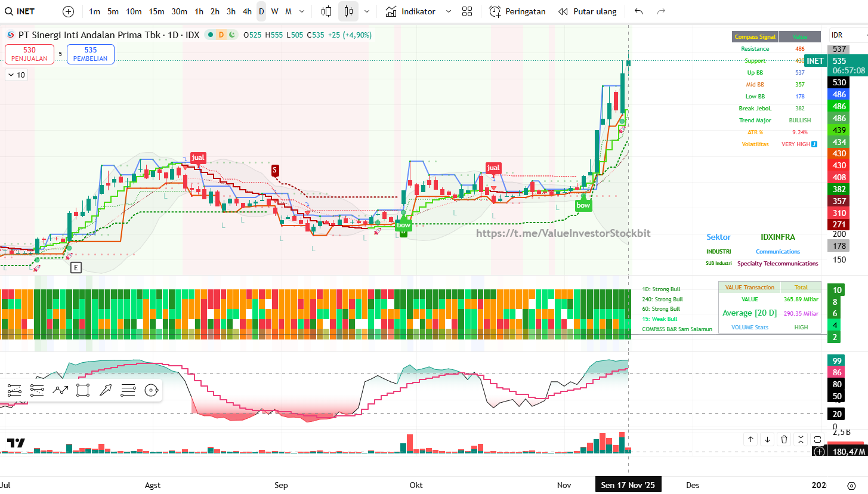Open the chart type dropdown arrow
The height and width of the screenshot is (494, 868).
tap(366, 11)
